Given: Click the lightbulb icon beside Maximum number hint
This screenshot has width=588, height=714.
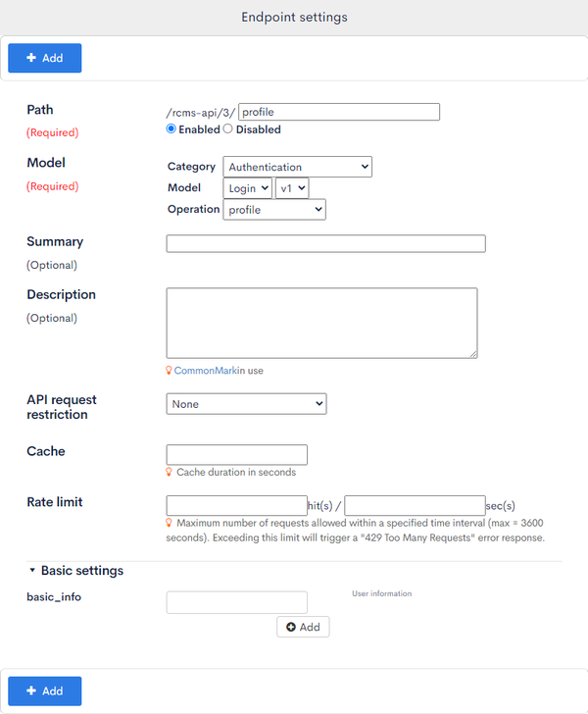Looking at the screenshot, I should click(169, 523).
